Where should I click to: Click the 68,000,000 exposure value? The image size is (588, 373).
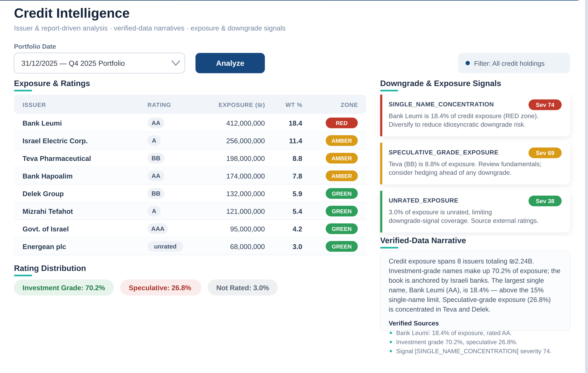(x=247, y=246)
